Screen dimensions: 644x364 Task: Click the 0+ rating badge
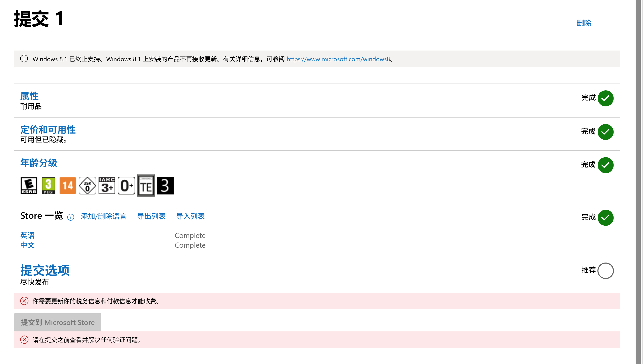pyautogui.click(x=126, y=186)
